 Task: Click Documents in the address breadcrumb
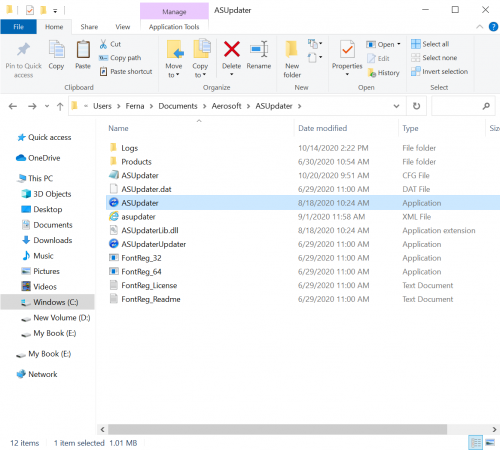[x=178, y=106]
